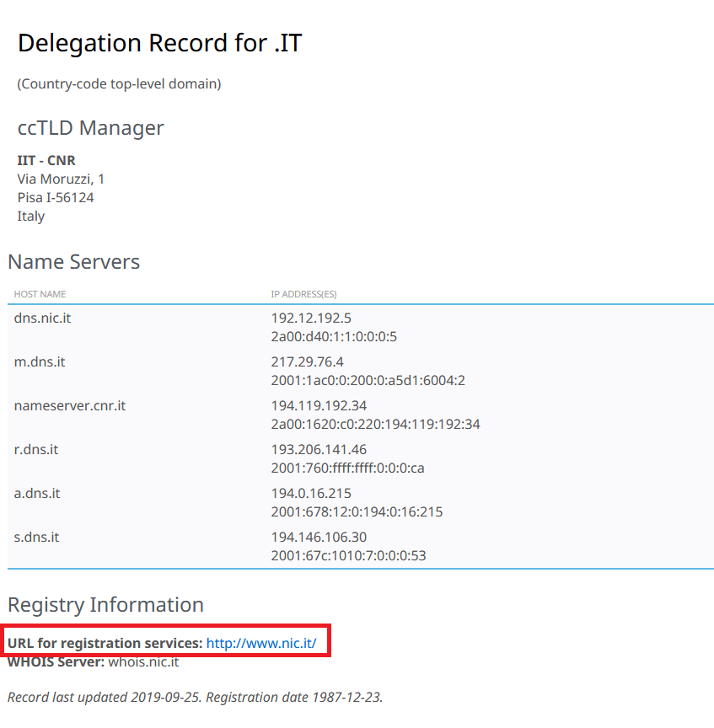Click the 'IP ADDRESS(ES)' column header
714x728 pixels.
303,294
